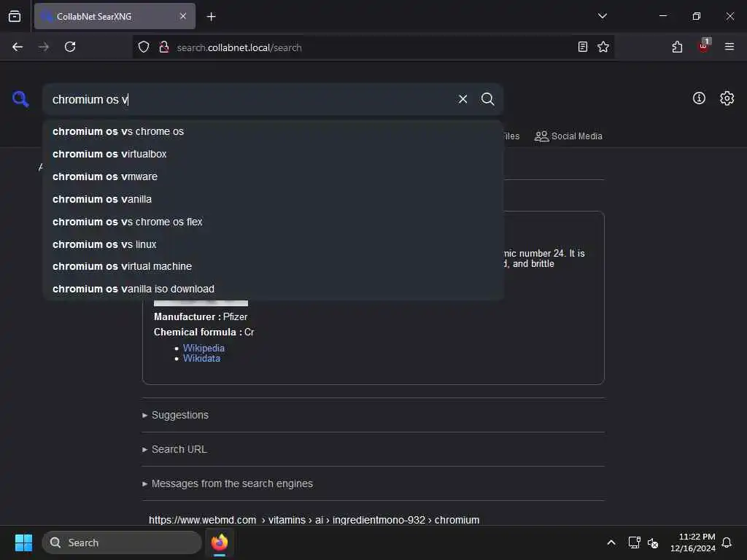Select 'Manufacturer : Pfizer' text
Viewport: 747px width, 560px height.
201,316
